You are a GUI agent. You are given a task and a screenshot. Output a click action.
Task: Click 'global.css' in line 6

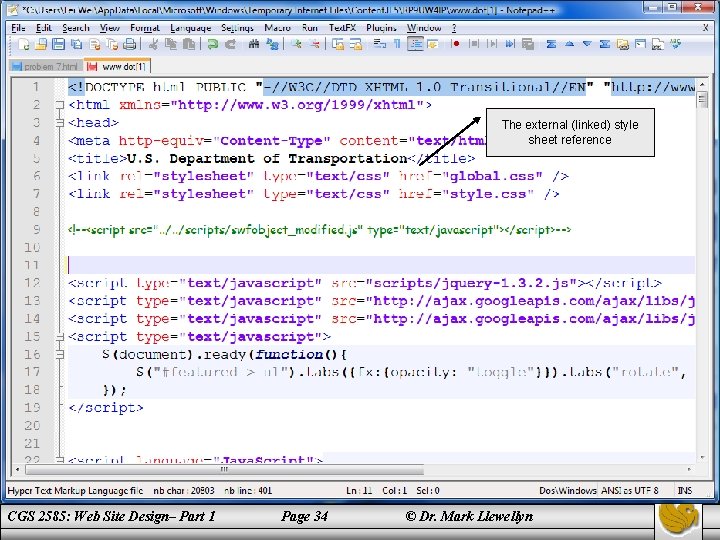pyautogui.click(x=491, y=176)
